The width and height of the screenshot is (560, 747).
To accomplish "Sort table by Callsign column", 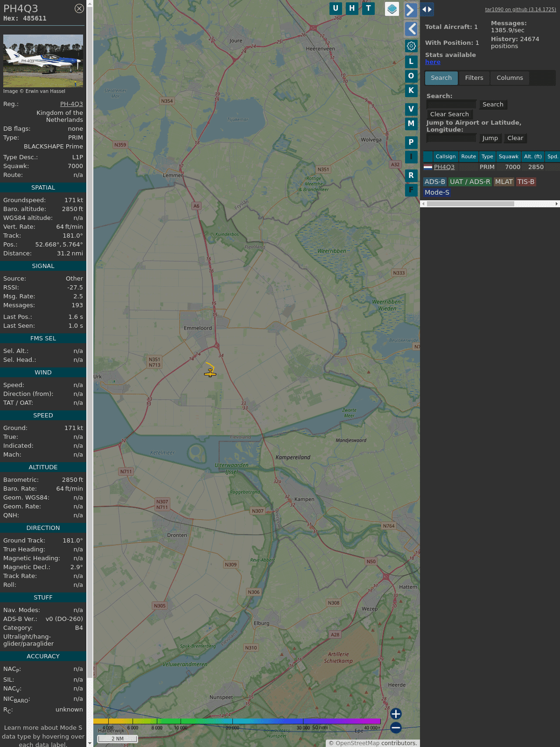I will [446, 157].
